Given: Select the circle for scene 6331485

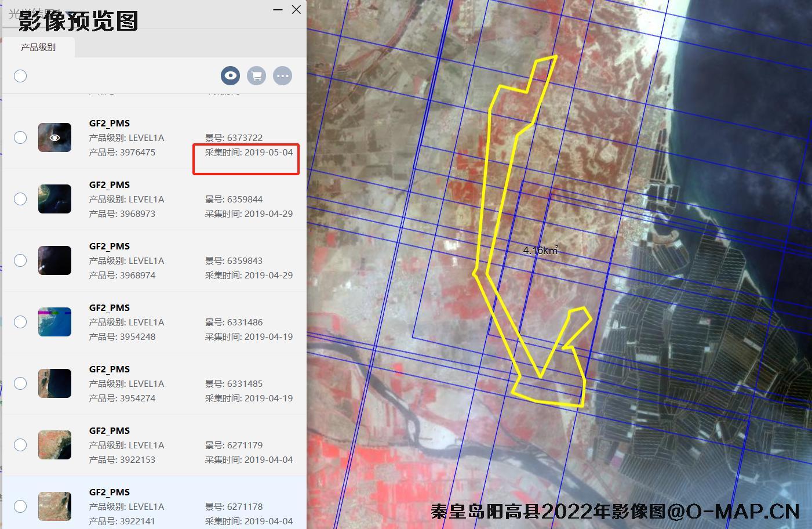Looking at the screenshot, I should point(20,383).
